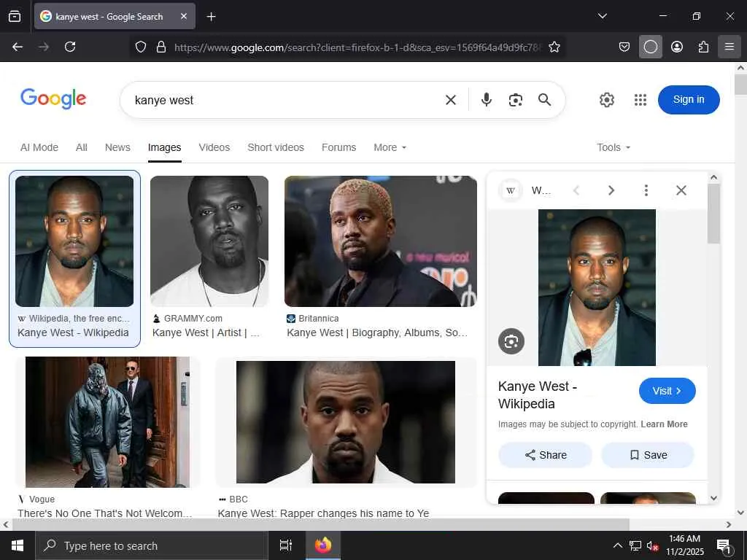Open Google Lens image search
Screen dimensions: 747x560
tap(516, 100)
